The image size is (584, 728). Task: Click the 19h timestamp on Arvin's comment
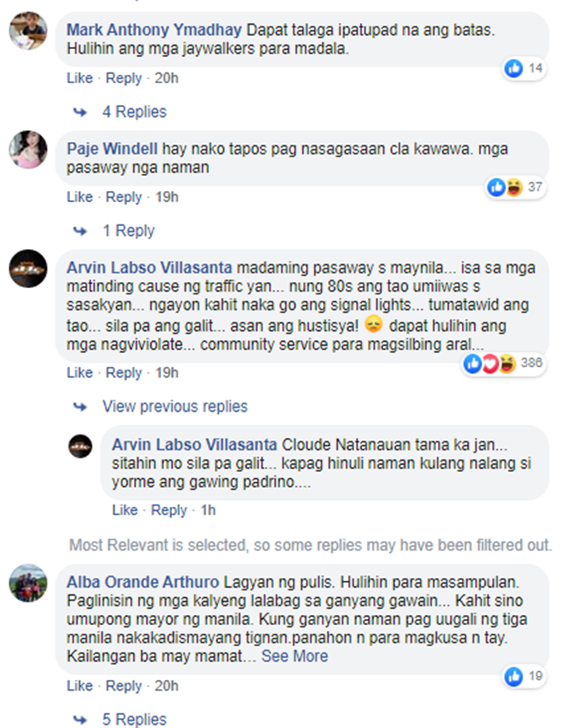[167, 373]
